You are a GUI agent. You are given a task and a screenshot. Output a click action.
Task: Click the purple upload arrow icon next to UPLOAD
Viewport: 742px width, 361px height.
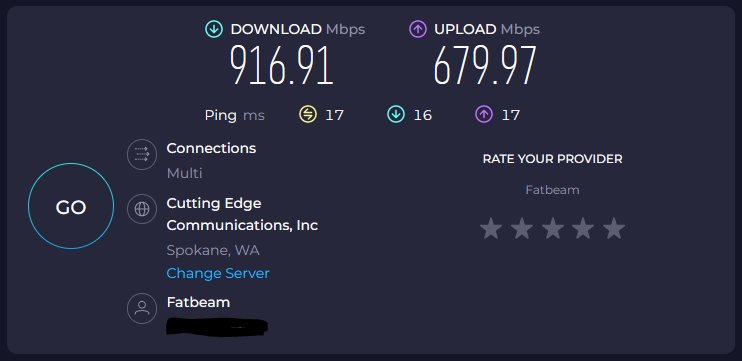[x=418, y=29]
